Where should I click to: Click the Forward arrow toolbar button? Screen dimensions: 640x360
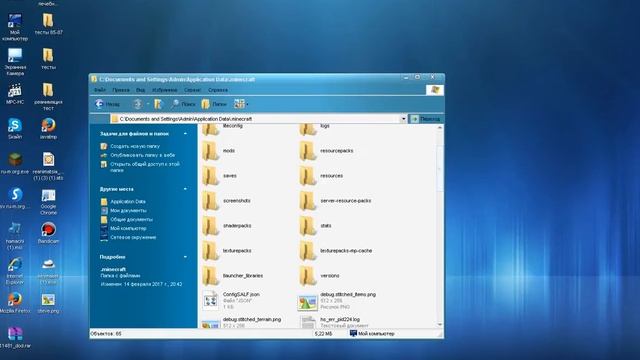[138, 104]
